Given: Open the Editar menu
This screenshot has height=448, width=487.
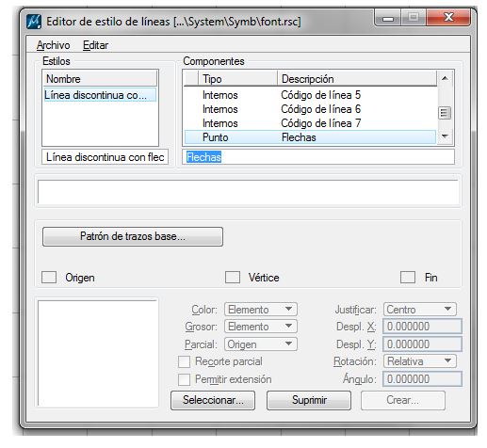Looking at the screenshot, I should [95, 45].
